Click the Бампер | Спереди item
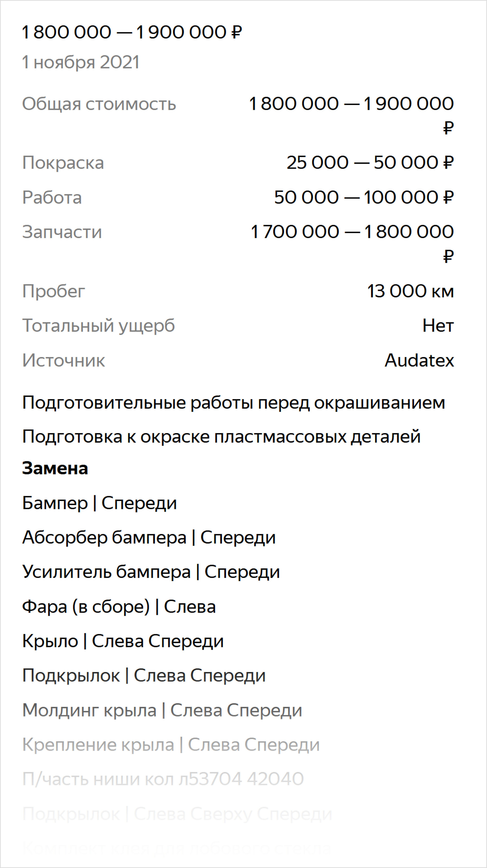This screenshot has width=487, height=868. pyautogui.click(x=100, y=503)
